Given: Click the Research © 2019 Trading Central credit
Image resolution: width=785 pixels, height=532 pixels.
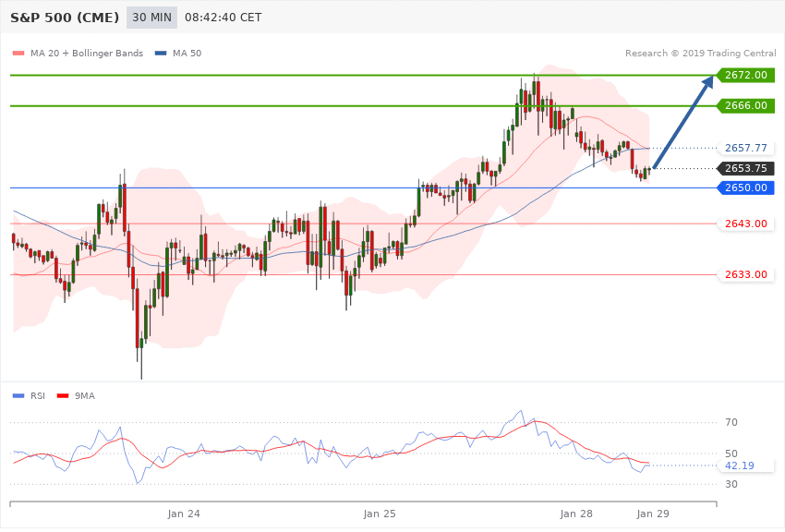Looking at the screenshot, I should click(x=700, y=53).
